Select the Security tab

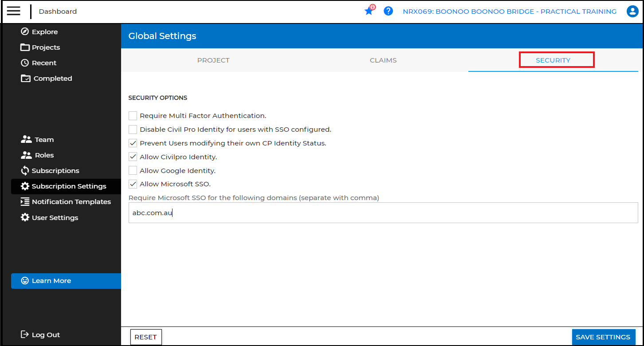coord(553,60)
